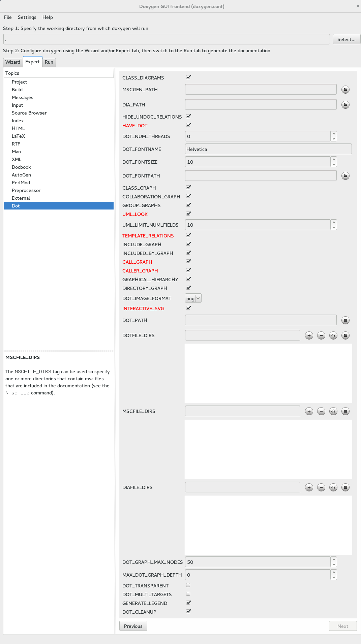Click the folder browse icon for DOTFILE_DIRS
361x644 pixels.
tap(345, 335)
